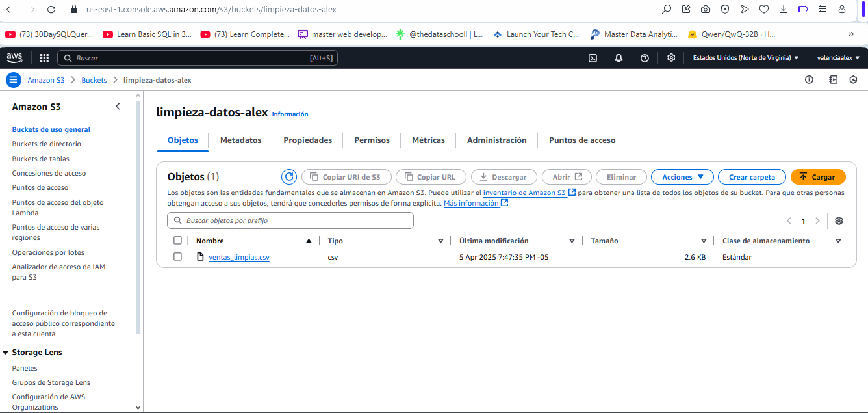
Task: Click the Información link beside bucket name
Action: coord(290,114)
